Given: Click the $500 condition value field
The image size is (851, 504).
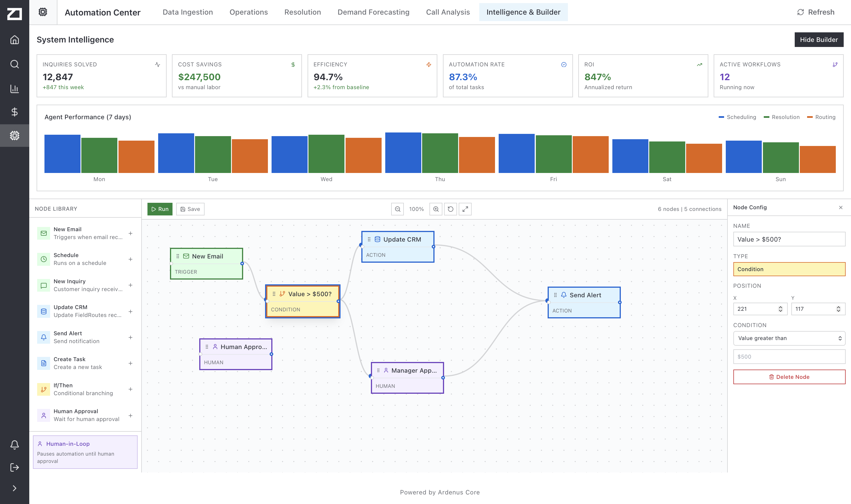Looking at the screenshot, I should pyautogui.click(x=789, y=357).
